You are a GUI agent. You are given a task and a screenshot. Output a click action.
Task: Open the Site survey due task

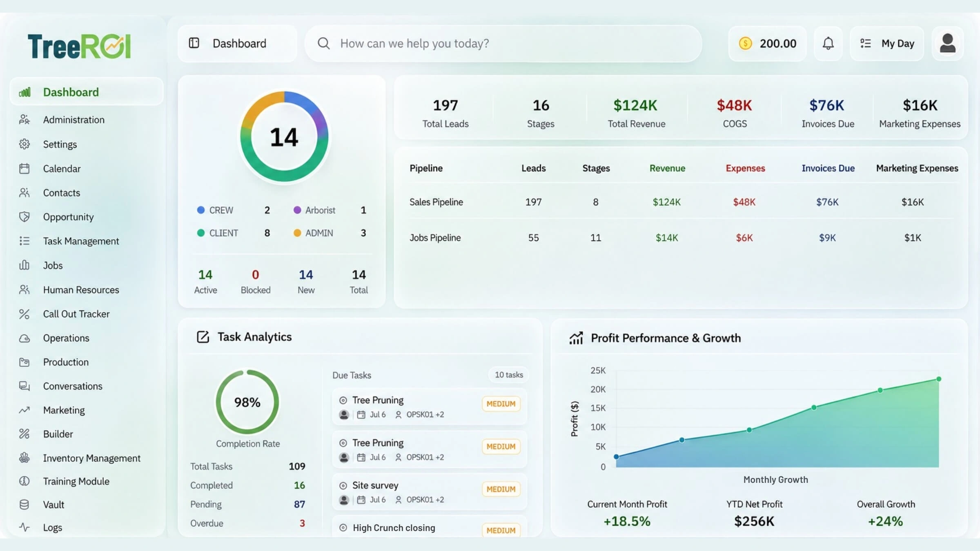pyautogui.click(x=429, y=492)
